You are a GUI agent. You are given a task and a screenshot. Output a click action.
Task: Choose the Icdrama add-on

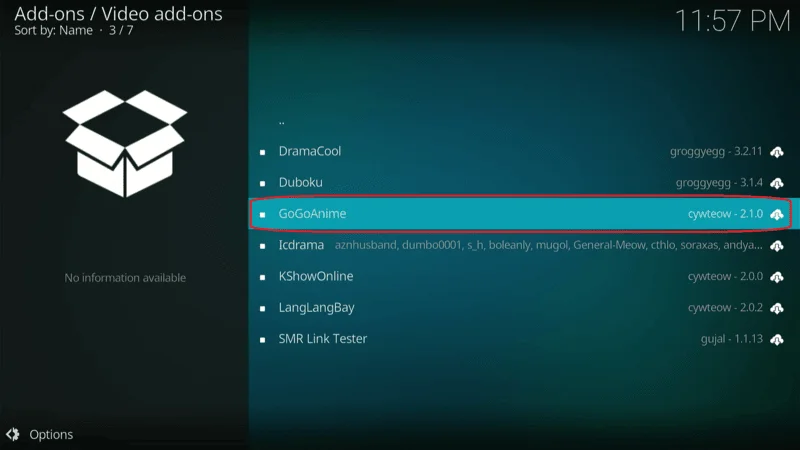[x=524, y=245]
